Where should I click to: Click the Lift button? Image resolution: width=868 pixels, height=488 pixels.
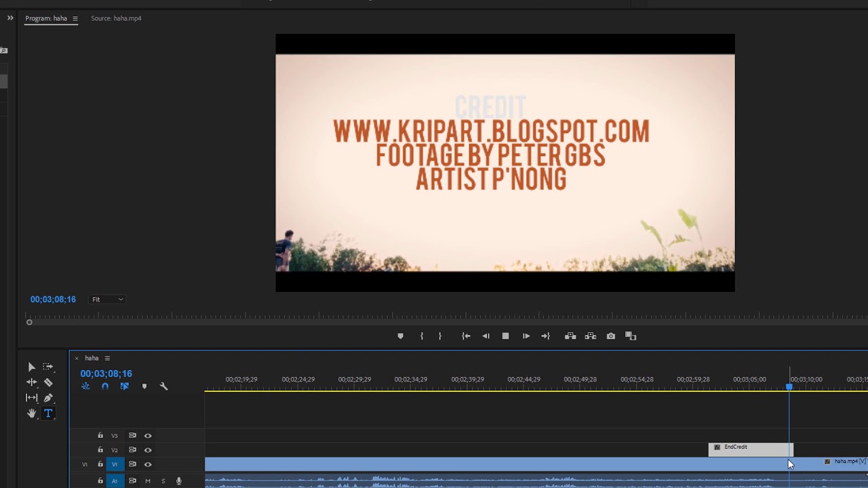[570, 336]
